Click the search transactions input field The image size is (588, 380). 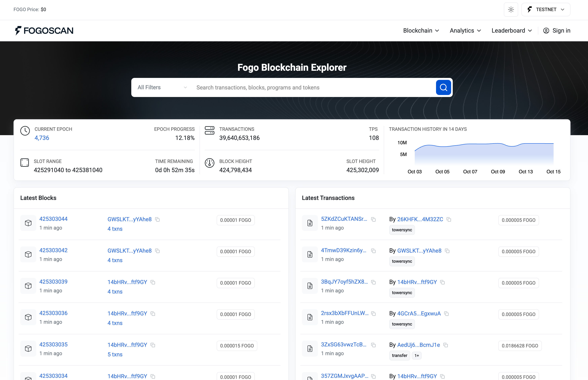click(x=314, y=87)
